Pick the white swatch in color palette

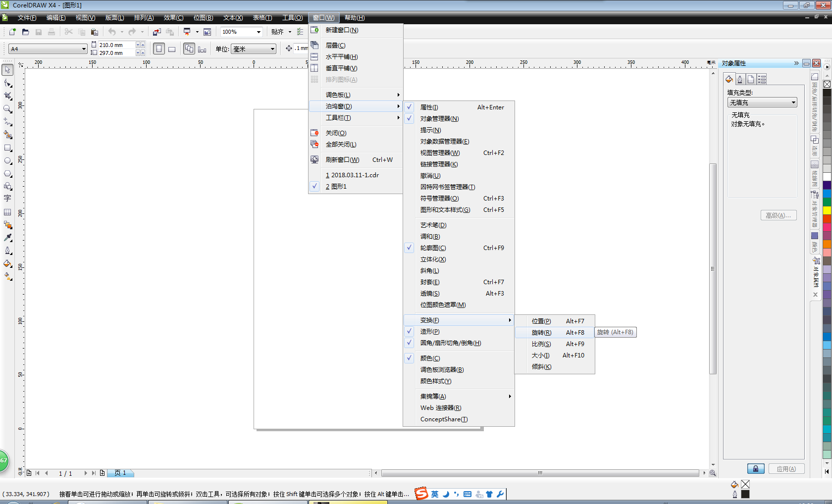[827, 177]
